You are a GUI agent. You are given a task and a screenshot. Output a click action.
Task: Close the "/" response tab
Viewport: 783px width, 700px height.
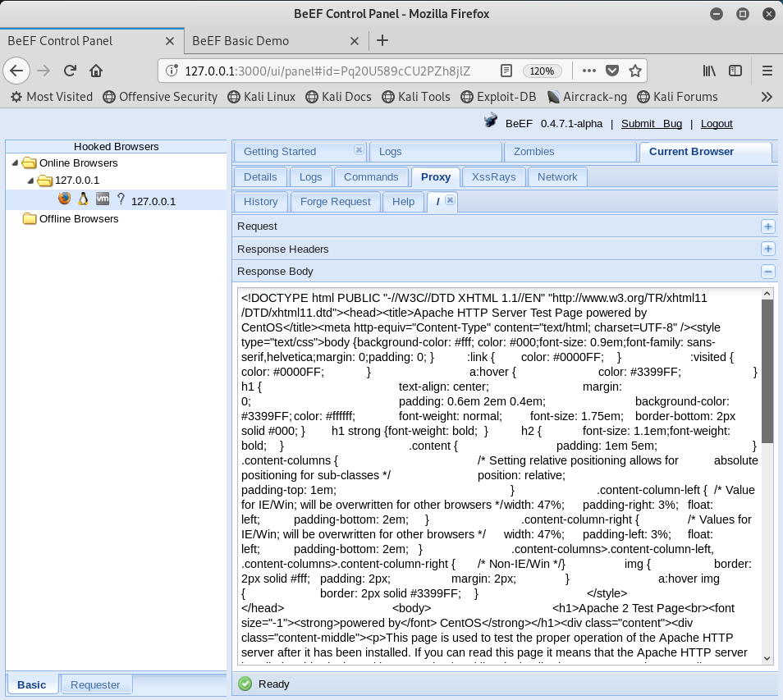(450, 199)
